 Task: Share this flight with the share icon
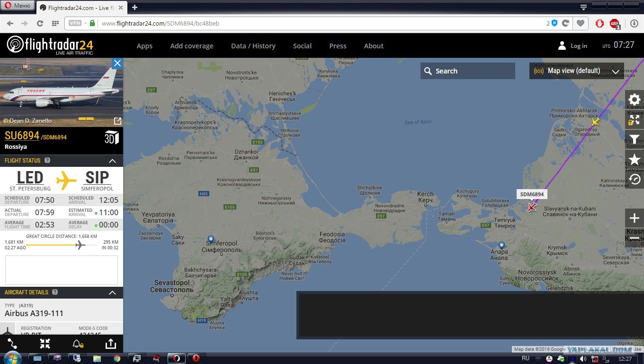(110, 344)
